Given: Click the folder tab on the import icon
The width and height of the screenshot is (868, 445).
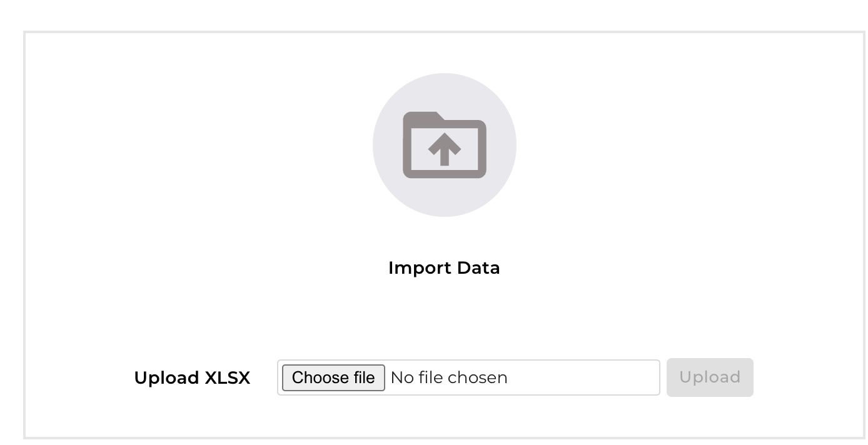Looking at the screenshot, I should coord(422,116).
